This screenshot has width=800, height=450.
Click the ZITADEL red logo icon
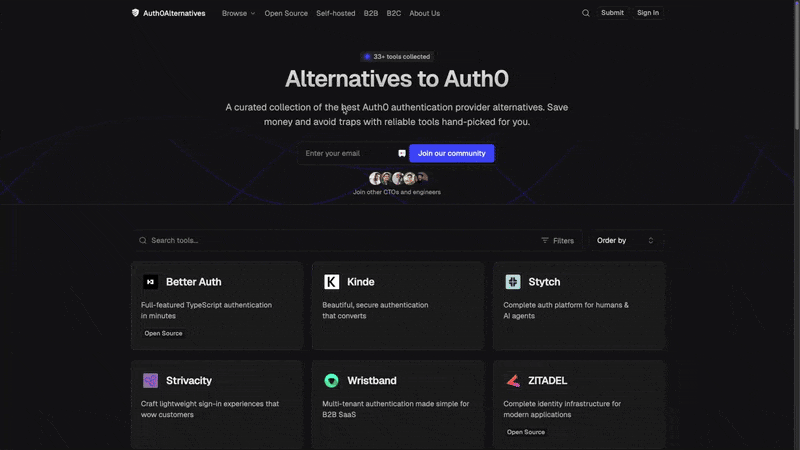513,381
